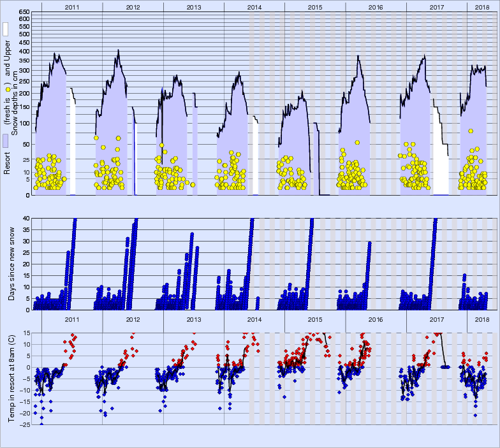Click the "Days since new snow" axis title
The image size is (500, 448).
tap(13, 264)
